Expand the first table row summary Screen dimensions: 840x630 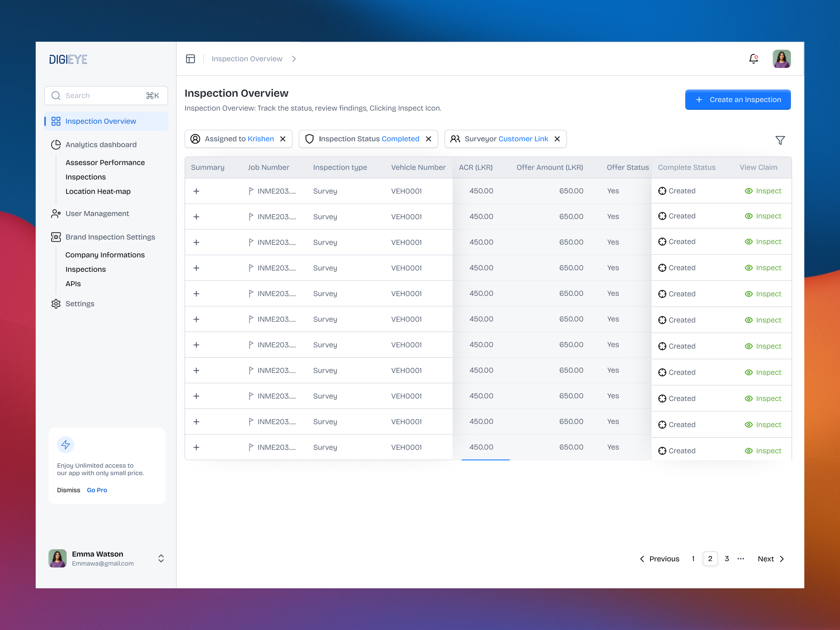pyautogui.click(x=196, y=191)
